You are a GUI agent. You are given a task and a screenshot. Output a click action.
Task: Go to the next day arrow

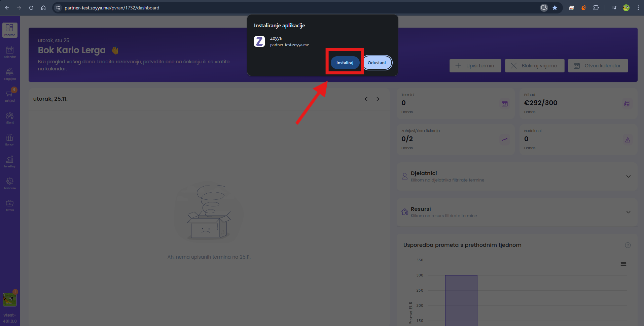click(x=378, y=99)
